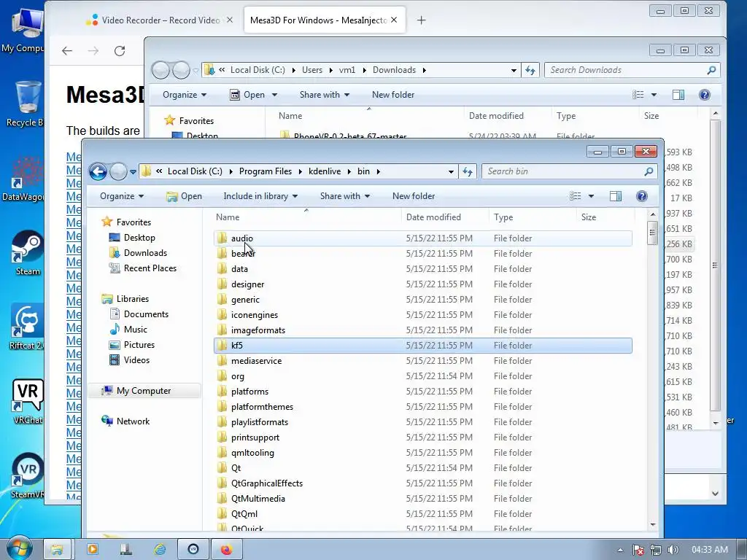Select the platformthemes folder
The image size is (747, 560).
(423, 407)
